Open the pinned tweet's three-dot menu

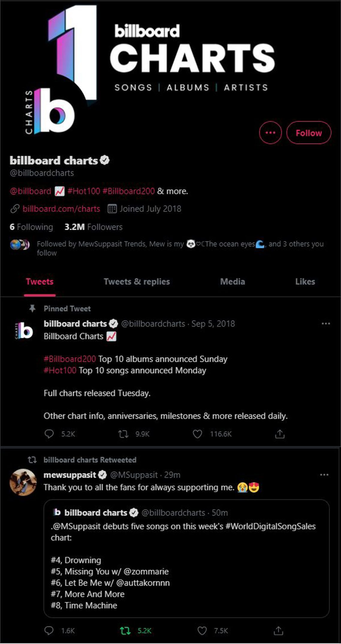coord(326,323)
